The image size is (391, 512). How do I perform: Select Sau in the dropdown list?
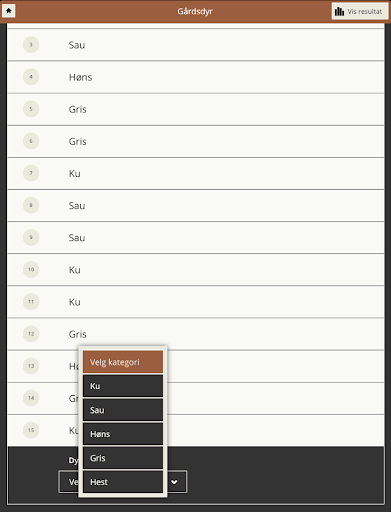(123, 410)
